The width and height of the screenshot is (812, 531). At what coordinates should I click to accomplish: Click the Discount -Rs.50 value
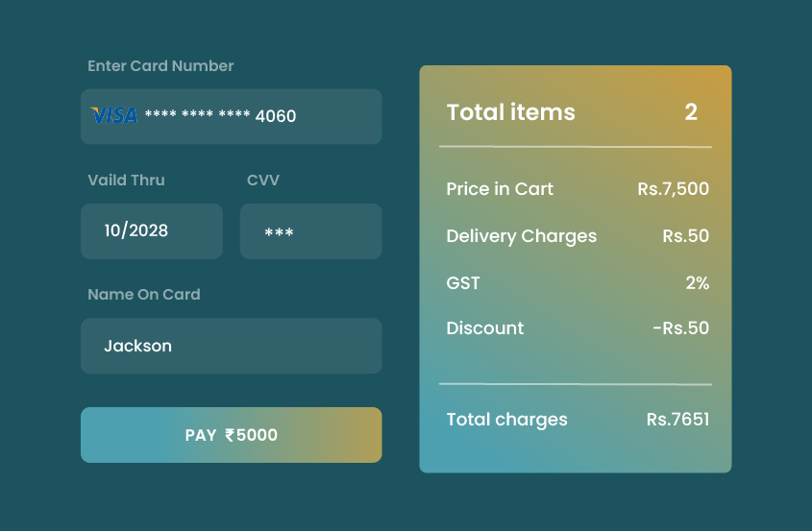(680, 328)
